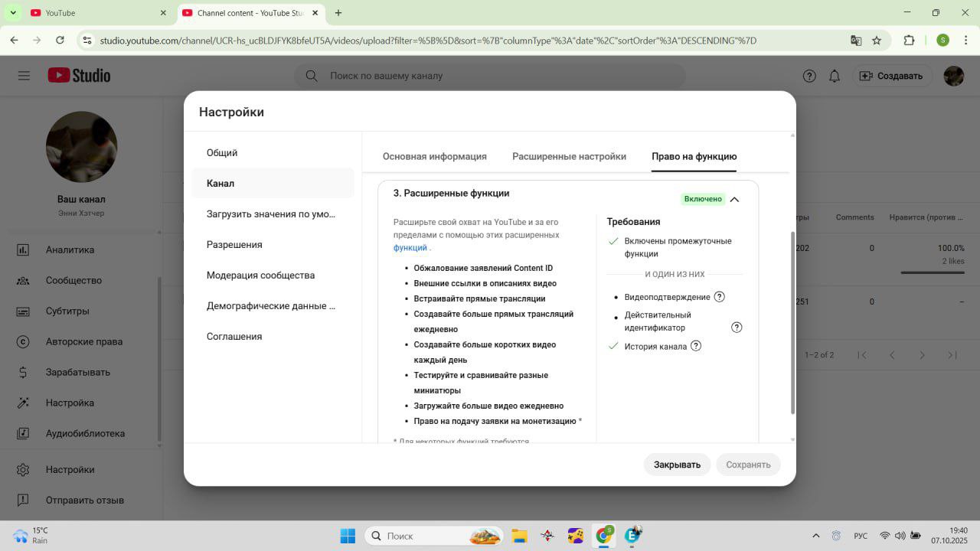Image resolution: width=980 pixels, height=551 pixels.
Task: Expand Демографические данные settings item
Action: point(269,305)
